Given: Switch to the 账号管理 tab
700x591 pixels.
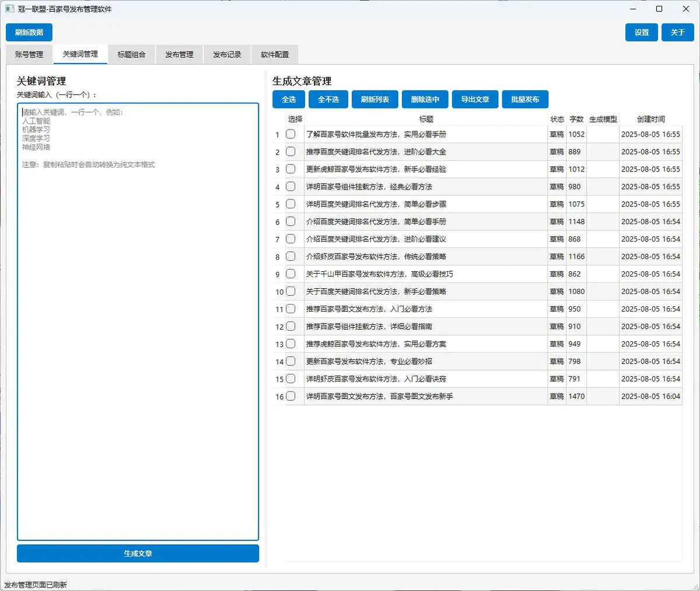Looking at the screenshot, I should [x=29, y=54].
